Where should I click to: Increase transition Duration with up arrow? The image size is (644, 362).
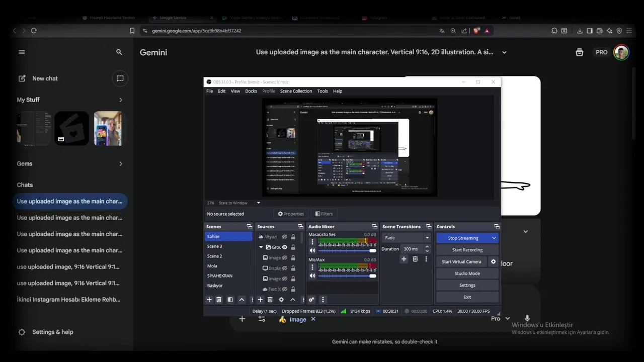pyautogui.click(x=427, y=246)
